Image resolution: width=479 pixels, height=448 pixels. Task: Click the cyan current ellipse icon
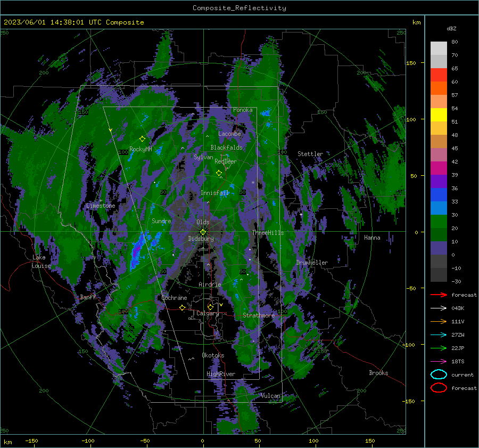point(439,374)
